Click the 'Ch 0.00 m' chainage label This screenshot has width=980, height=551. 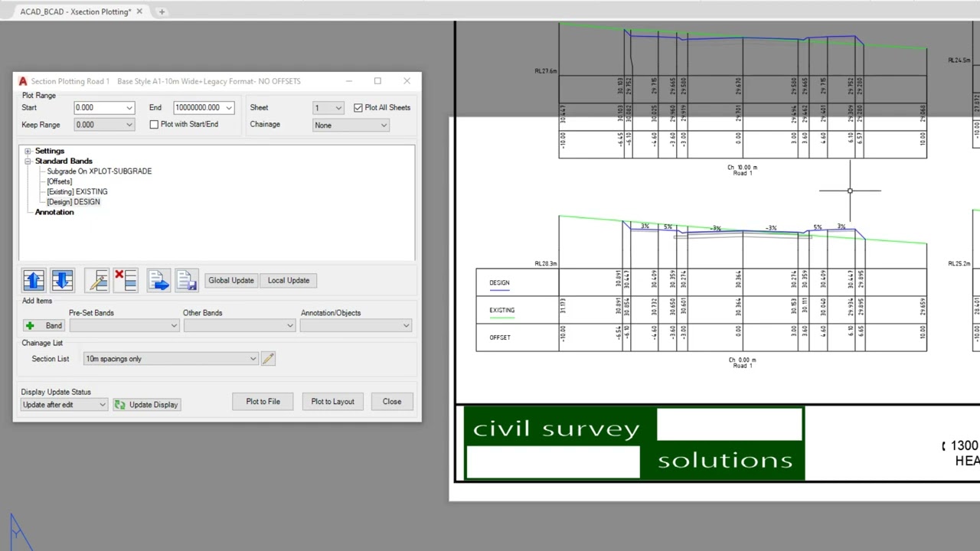742,360
